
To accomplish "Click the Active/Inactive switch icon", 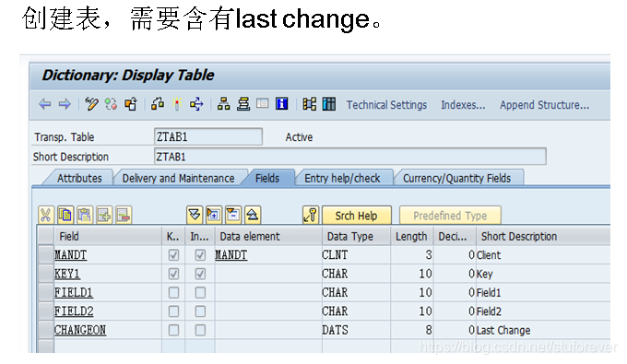I will click(111, 104).
